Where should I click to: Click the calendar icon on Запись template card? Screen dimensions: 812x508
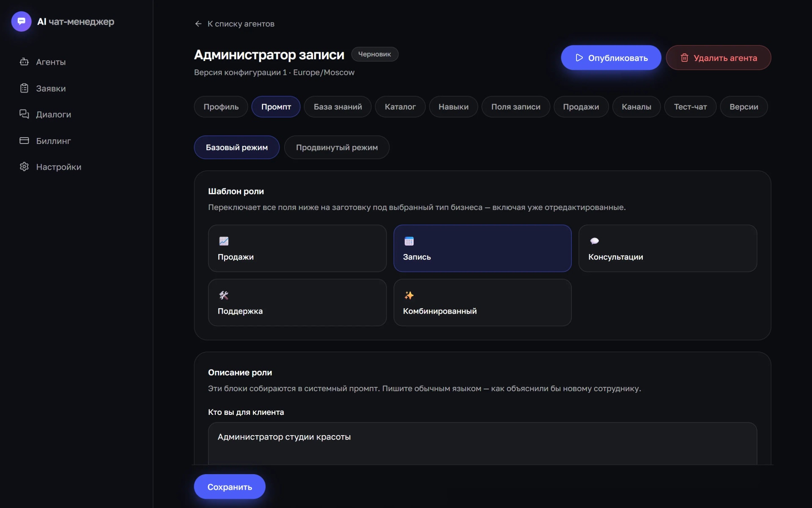[x=409, y=241]
